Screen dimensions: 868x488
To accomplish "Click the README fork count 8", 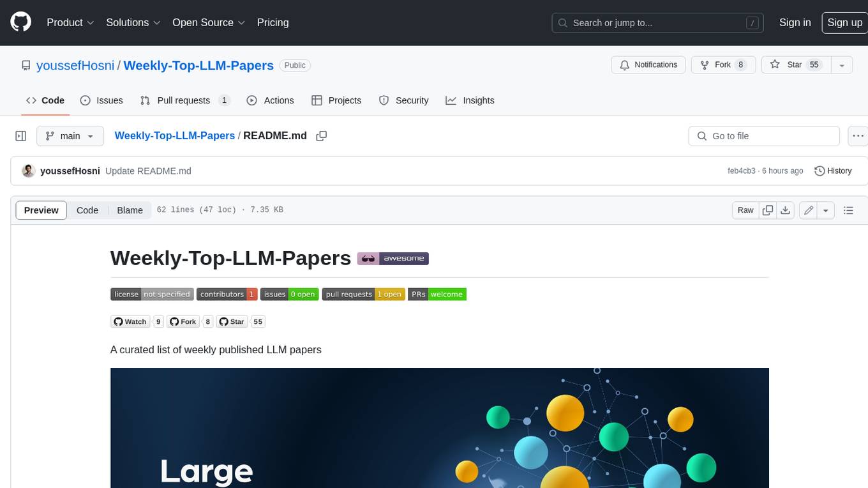I will (x=208, y=322).
